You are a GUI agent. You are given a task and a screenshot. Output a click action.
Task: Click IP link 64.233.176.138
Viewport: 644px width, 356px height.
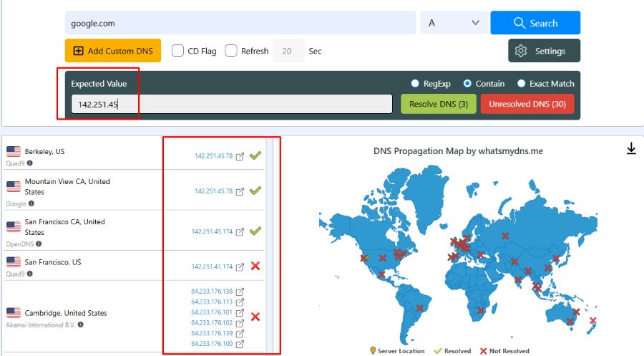click(x=212, y=292)
